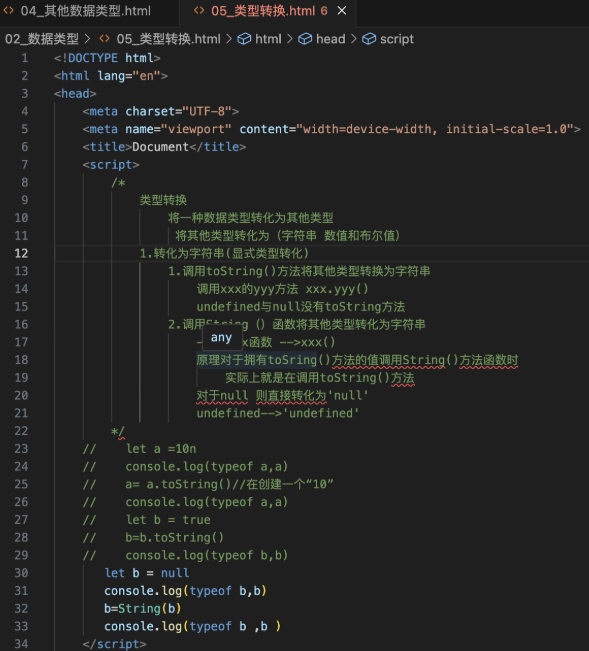
Task: Click comment line 实际上就是在调用toString()方法
Action: click(x=320, y=378)
